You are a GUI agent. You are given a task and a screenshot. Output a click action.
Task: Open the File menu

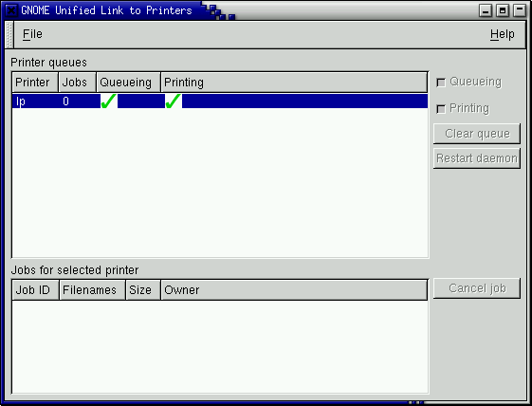(32, 34)
